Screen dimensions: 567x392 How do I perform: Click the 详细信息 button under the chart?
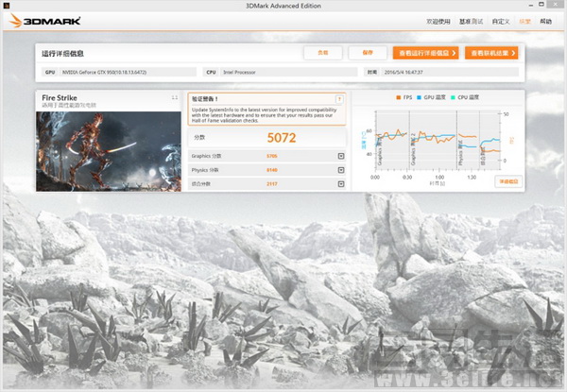(508, 181)
